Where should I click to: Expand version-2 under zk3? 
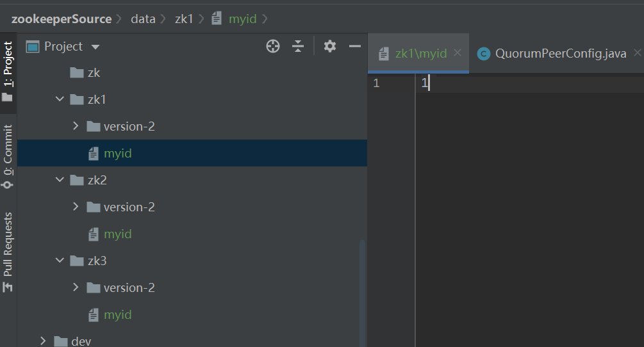[76, 287]
